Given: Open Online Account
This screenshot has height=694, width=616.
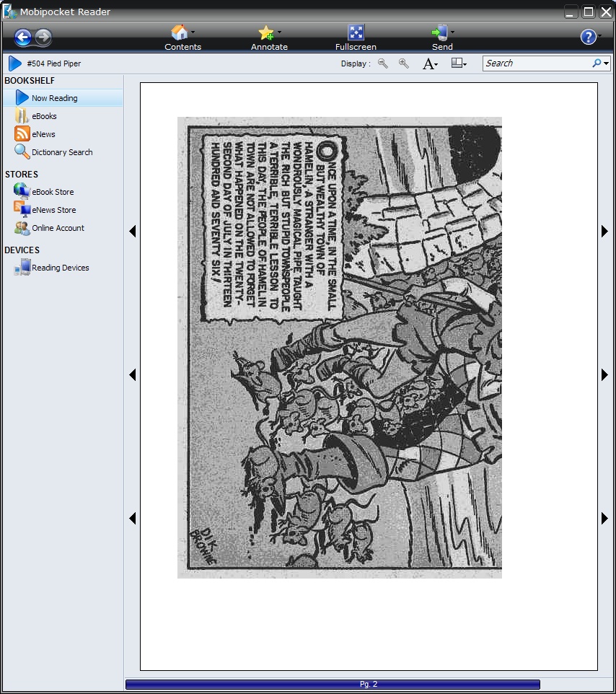Looking at the screenshot, I should (x=58, y=228).
